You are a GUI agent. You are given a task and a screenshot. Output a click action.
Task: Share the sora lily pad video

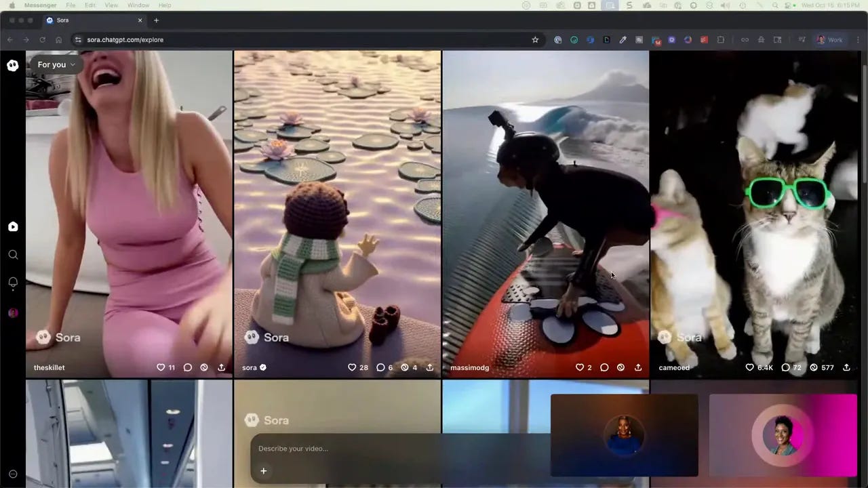coord(429,367)
